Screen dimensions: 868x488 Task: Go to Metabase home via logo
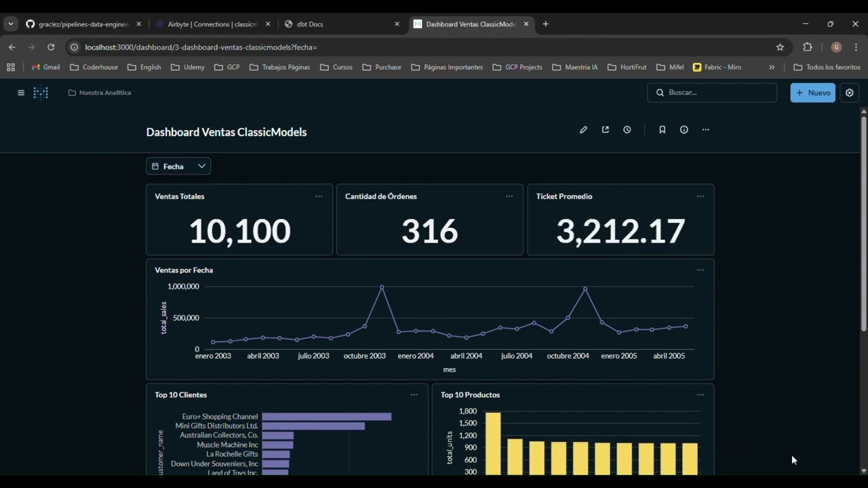(x=41, y=93)
